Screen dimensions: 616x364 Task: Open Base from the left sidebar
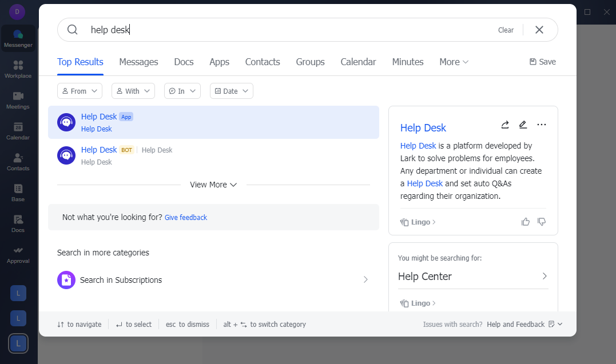(18, 194)
